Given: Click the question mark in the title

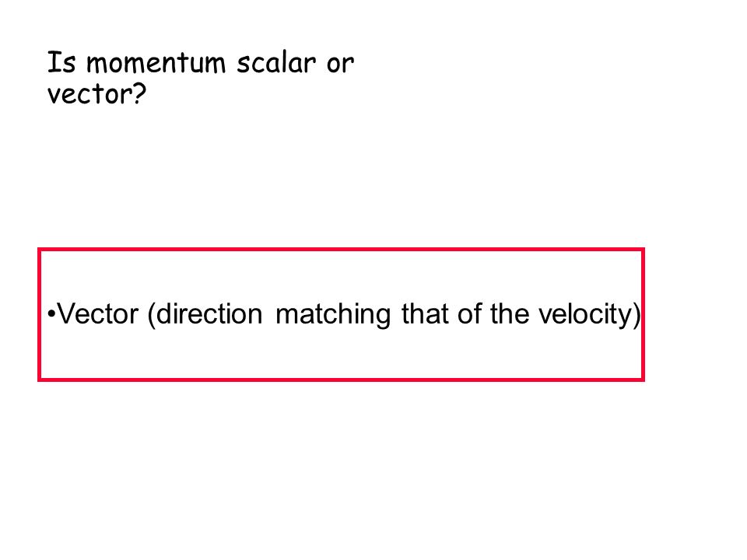Looking at the screenshot, I should (x=139, y=93).
